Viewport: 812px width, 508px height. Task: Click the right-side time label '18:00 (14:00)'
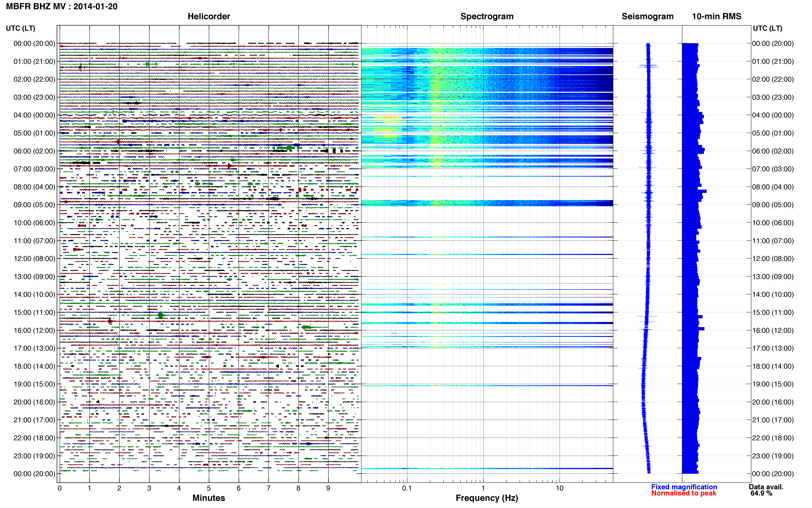point(773,366)
